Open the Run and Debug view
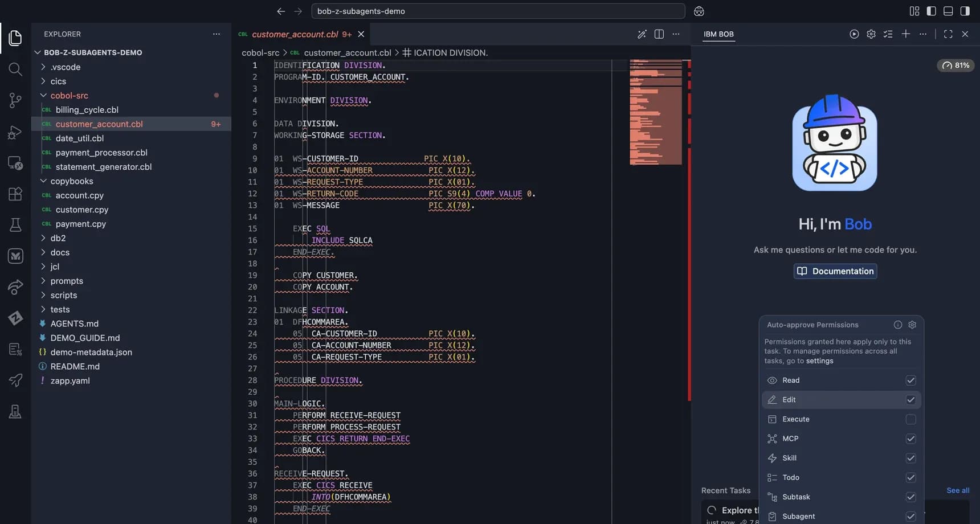Image resolution: width=980 pixels, height=524 pixels. click(15, 132)
